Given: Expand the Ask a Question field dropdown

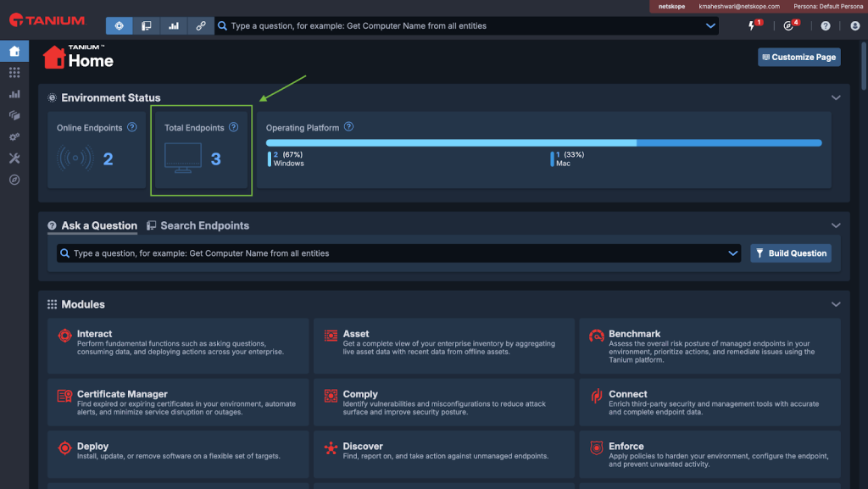Looking at the screenshot, I should (x=733, y=253).
